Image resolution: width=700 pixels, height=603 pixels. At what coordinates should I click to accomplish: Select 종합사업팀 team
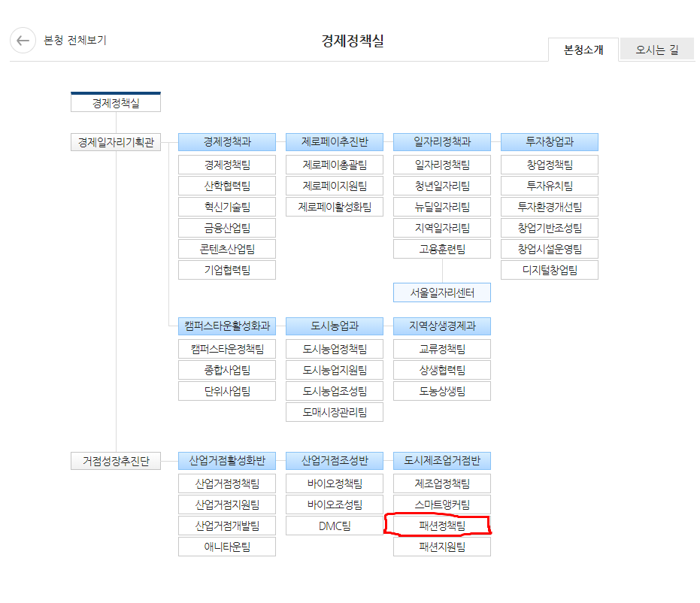[227, 370]
